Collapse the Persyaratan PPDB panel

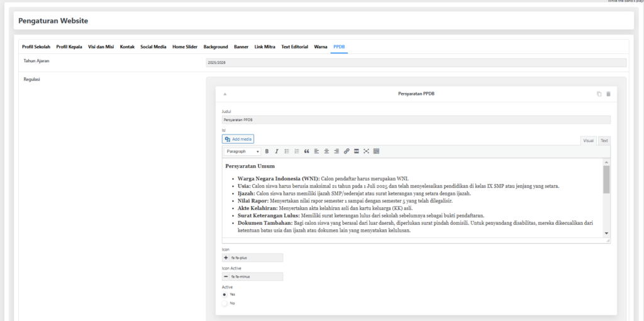coord(226,94)
